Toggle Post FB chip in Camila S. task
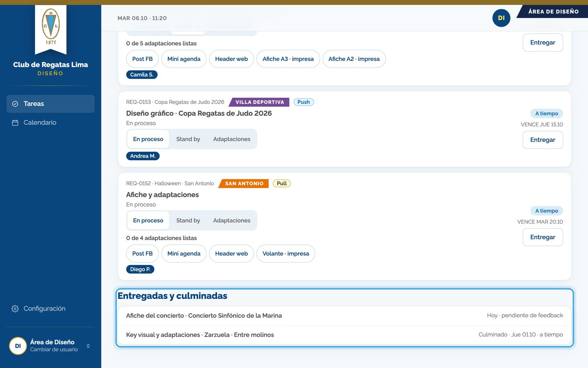The height and width of the screenshot is (368, 588). click(143, 59)
